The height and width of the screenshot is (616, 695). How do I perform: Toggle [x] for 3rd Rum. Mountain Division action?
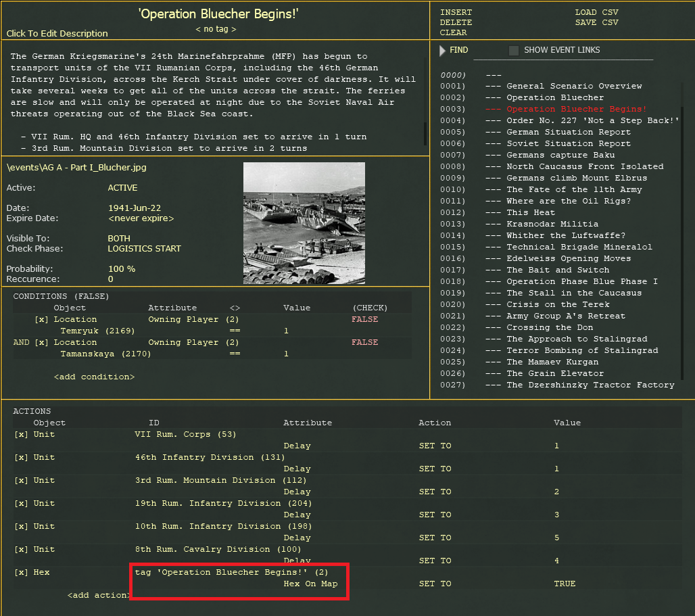click(x=21, y=481)
